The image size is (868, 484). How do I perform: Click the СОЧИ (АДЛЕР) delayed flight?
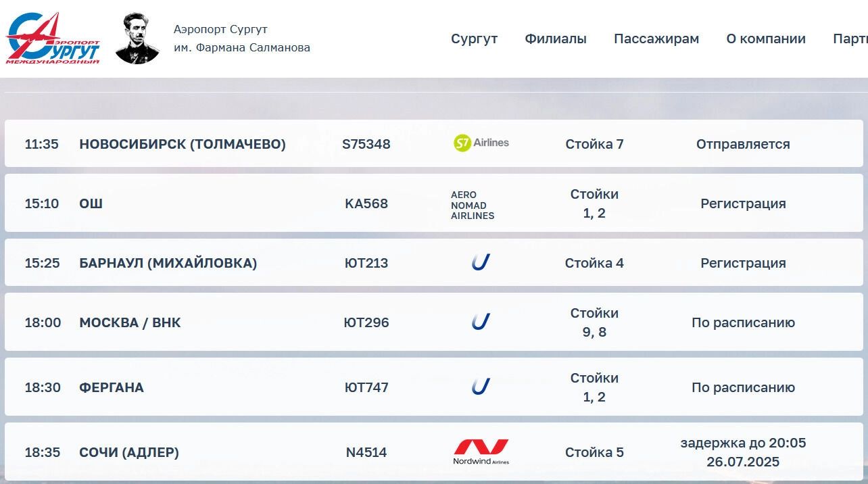coord(434,452)
